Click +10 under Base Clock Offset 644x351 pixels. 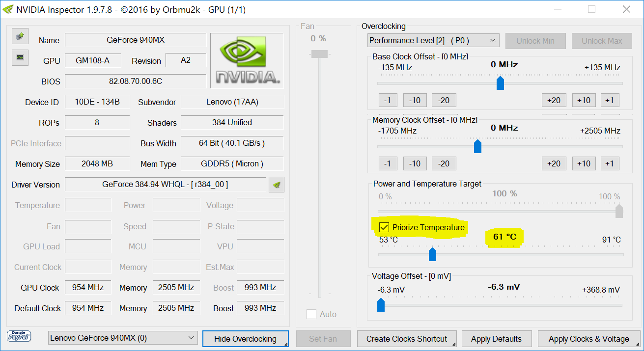[584, 100]
